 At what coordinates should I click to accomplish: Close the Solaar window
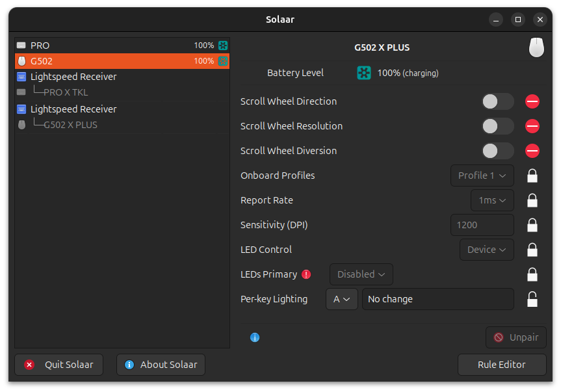[x=540, y=20]
